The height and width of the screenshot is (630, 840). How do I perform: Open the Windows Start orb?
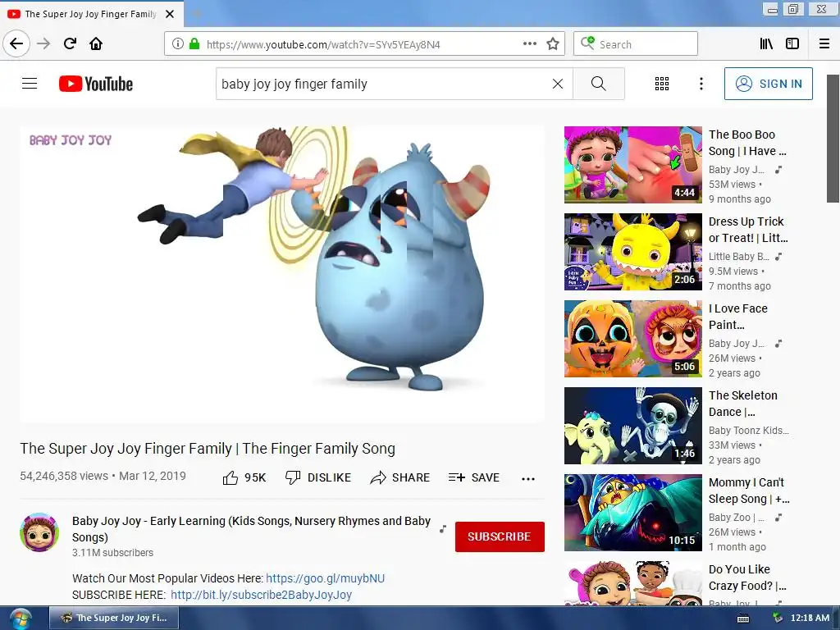pos(21,619)
